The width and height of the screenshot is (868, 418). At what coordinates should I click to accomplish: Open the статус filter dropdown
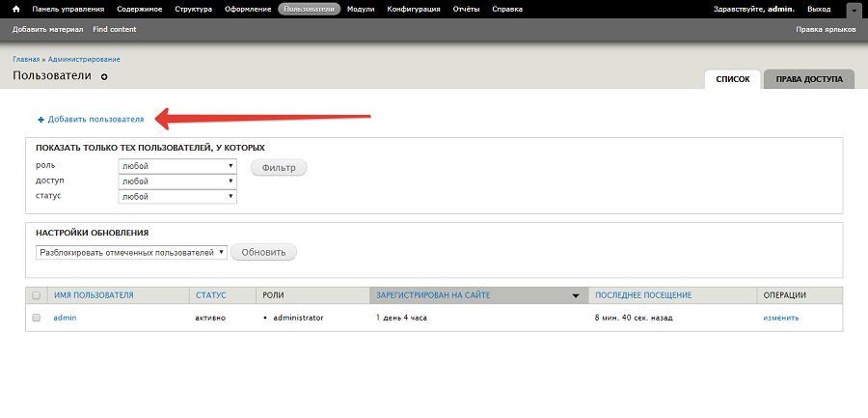coord(177,197)
